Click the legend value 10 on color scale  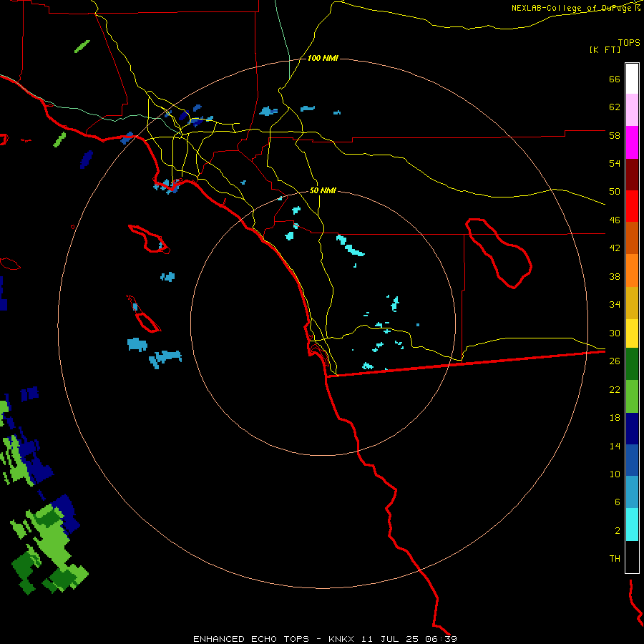click(615, 474)
